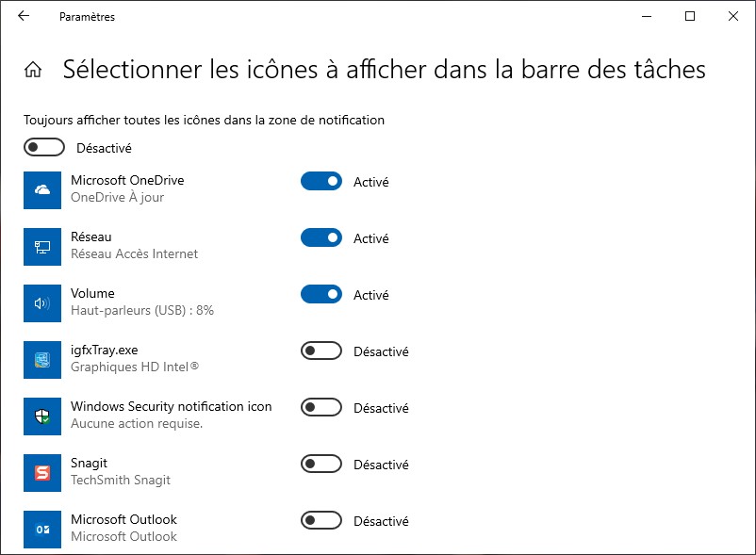Viewport: 756px width, 555px height.
Task: Click the Snagit app icon
Action: (42, 473)
